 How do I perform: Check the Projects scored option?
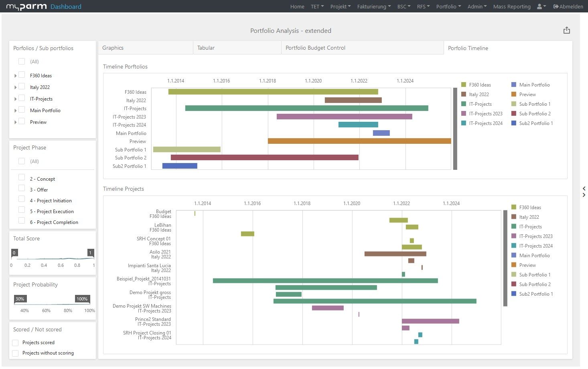coord(15,343)
